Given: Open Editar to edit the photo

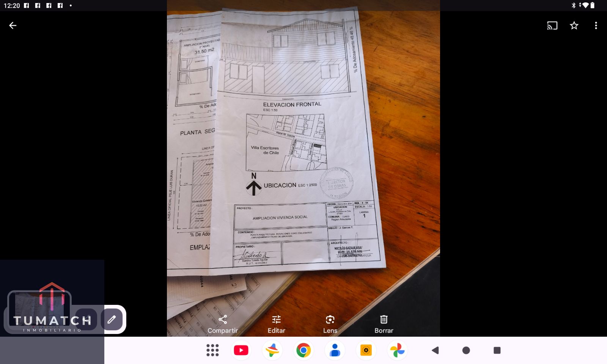Looking at the screenshot, I should (x=276, y=324).
